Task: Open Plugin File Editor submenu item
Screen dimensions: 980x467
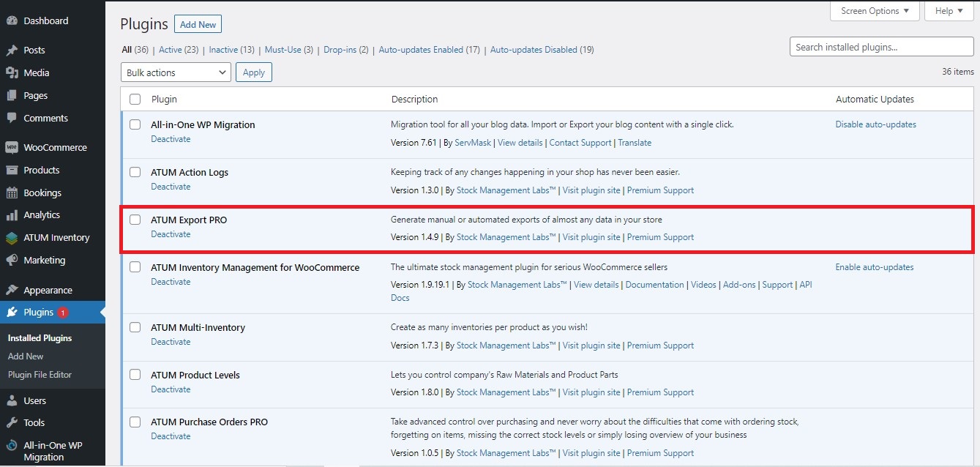Action: coord(40,375)
